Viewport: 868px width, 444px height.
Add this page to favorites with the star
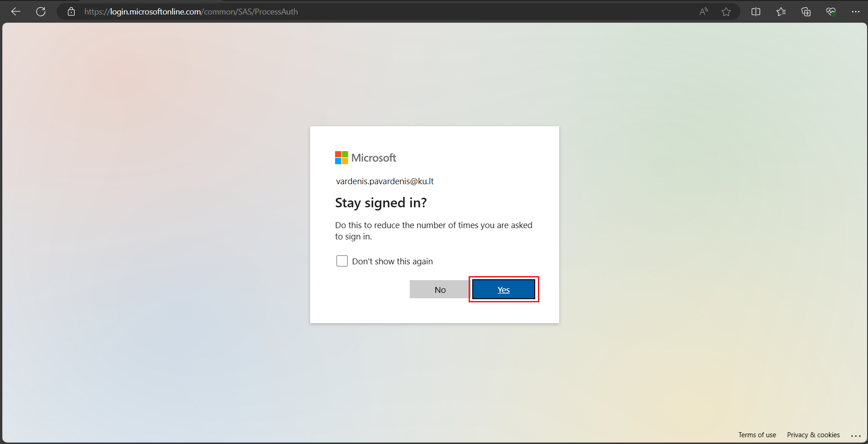726,12
